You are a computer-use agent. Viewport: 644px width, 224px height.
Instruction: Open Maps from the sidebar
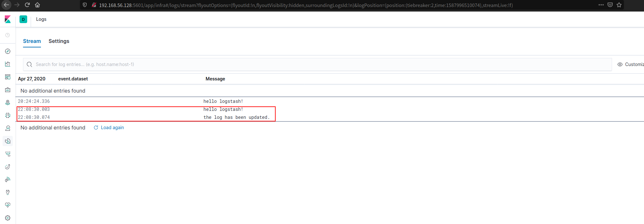(8, 103)
